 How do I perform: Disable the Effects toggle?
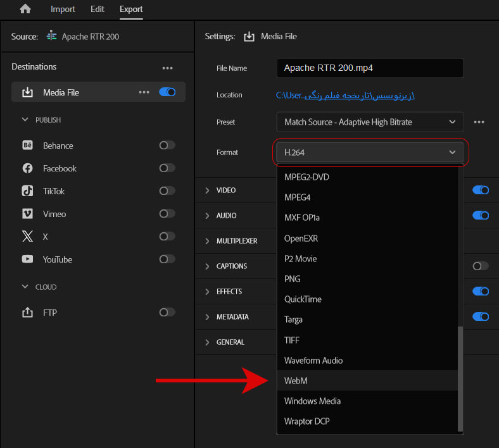point(481,291)
